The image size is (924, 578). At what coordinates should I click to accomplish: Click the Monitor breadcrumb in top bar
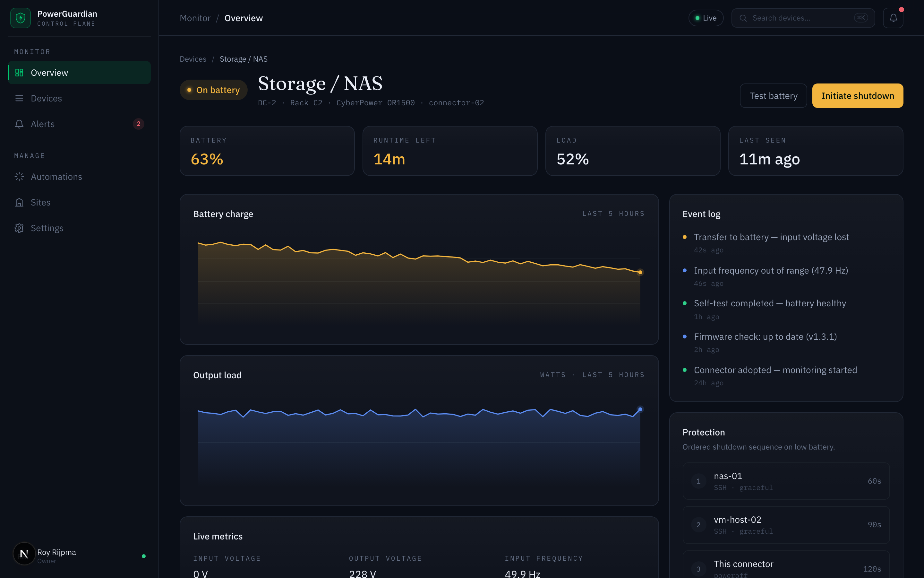pos(195,18)
